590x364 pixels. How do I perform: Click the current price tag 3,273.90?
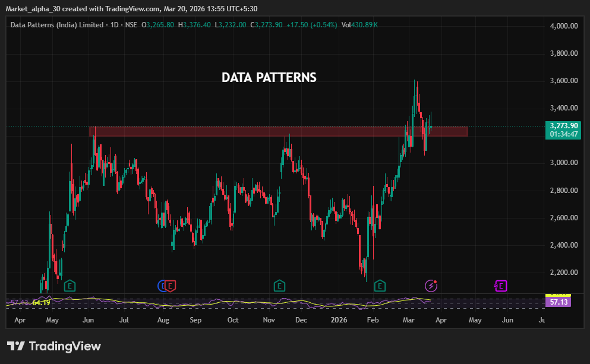[563, 126]
